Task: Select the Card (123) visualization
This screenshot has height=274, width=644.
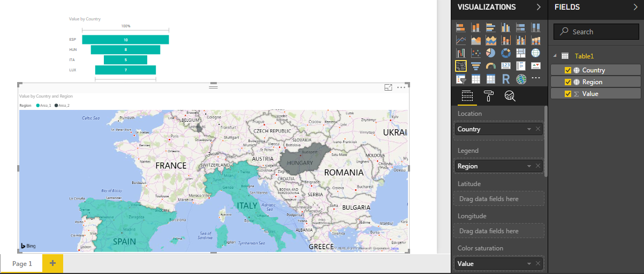Action: pos(505,66)
